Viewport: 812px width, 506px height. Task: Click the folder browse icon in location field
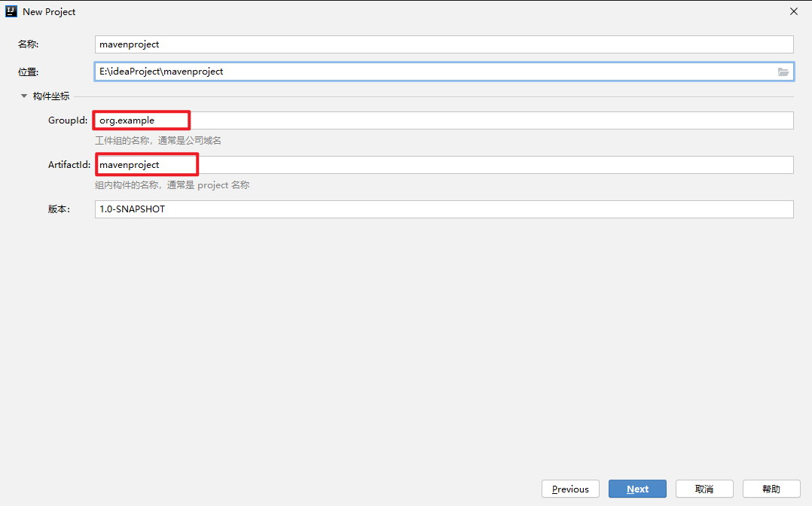click(x=783, y=72)
